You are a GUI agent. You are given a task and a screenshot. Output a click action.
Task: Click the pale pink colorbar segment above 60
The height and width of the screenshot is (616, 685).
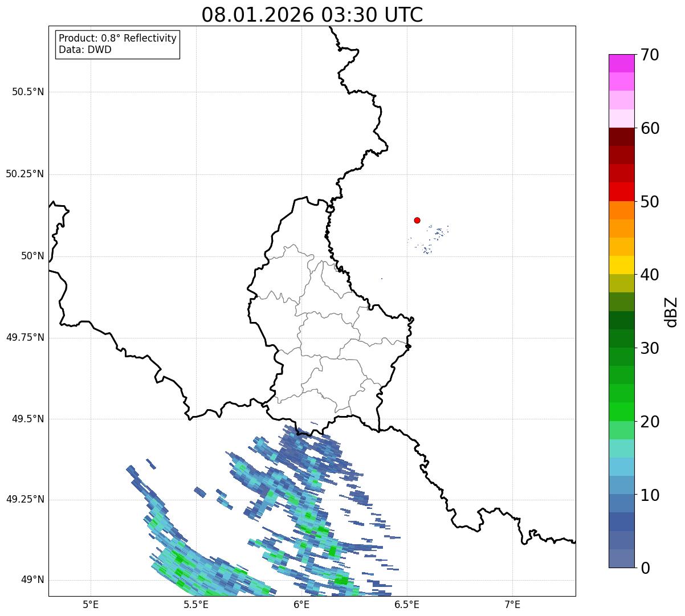(622, 119)
